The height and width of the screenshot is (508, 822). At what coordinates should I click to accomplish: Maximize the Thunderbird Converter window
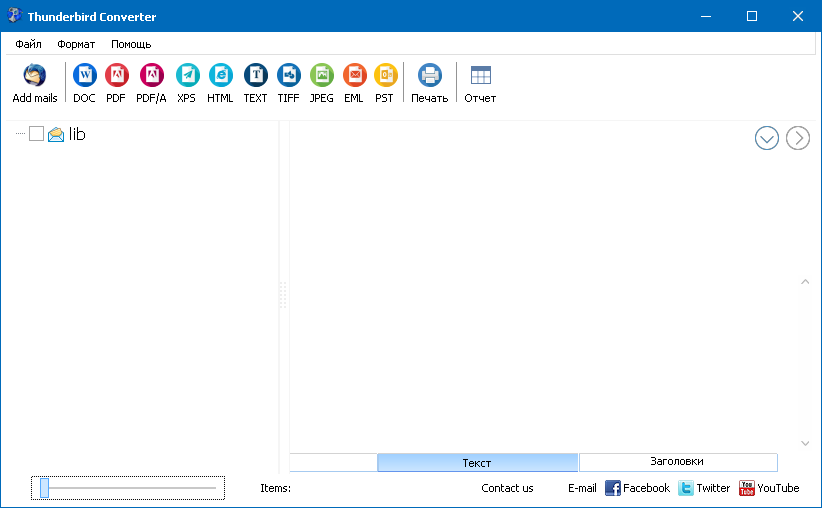click(752, 16)
